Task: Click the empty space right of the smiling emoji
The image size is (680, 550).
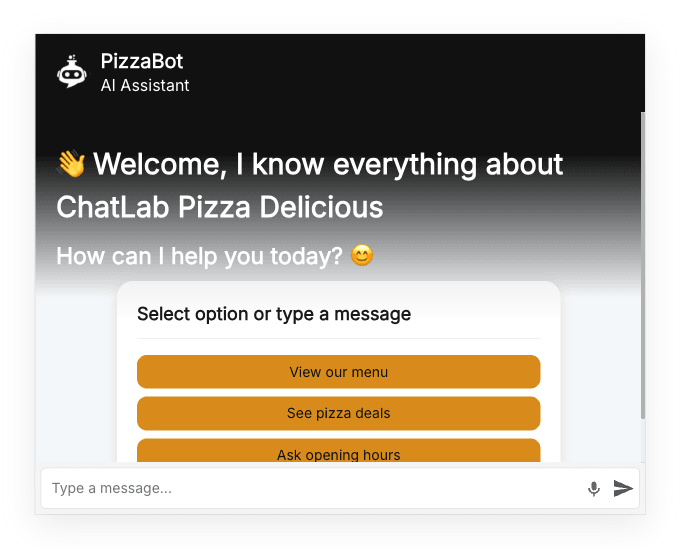Action: pyautogui.click(x=500, y=256)
